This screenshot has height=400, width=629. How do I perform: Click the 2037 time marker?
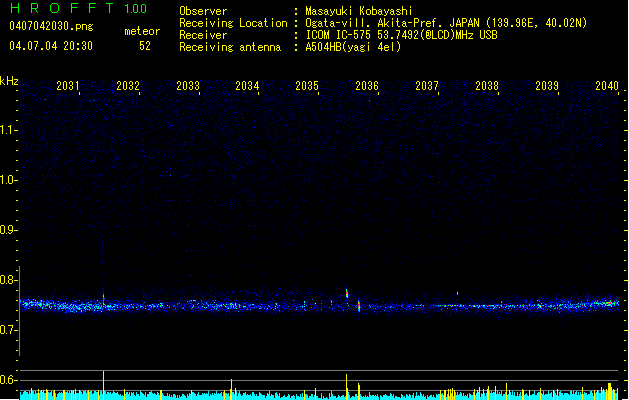coord(427,86)
